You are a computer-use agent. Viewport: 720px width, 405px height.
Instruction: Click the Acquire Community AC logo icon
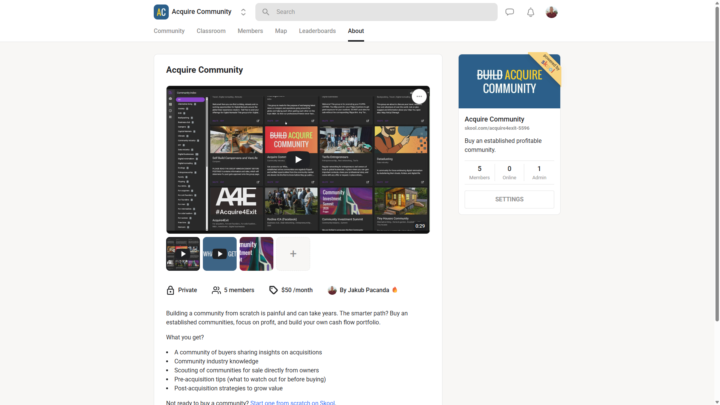(161, 12)
